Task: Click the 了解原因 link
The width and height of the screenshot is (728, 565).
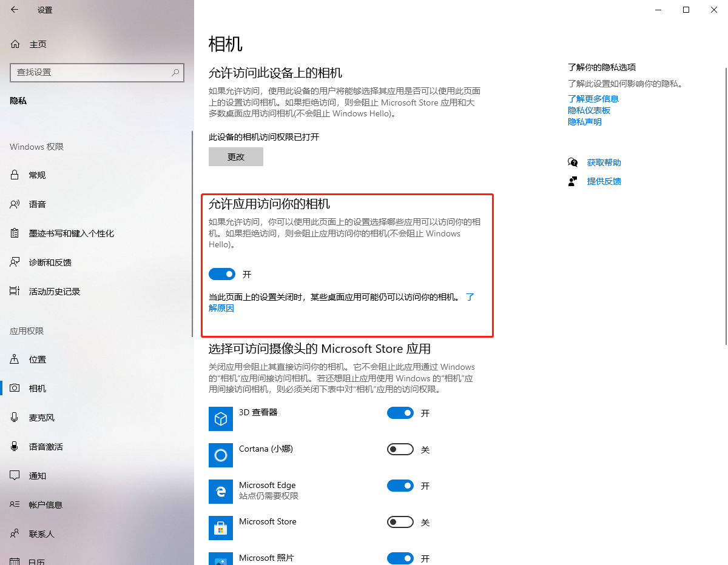Action: [x=221, y=307]
